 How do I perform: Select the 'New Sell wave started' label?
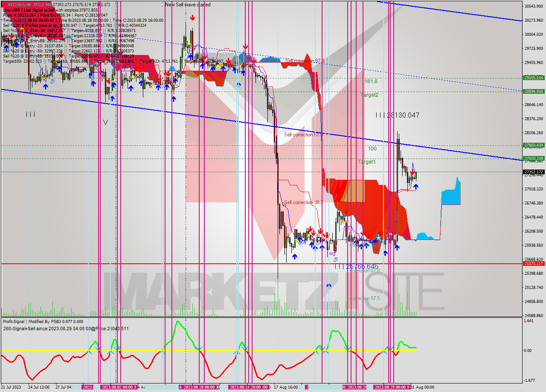click(188, 5)
